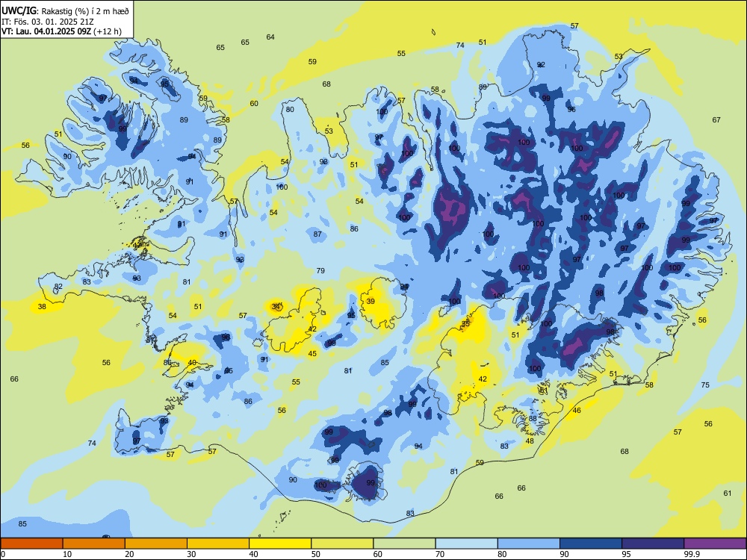This screenshot has height=560, width=747.
Task: Click the map value 48
Action: click(x=530, y=441)
